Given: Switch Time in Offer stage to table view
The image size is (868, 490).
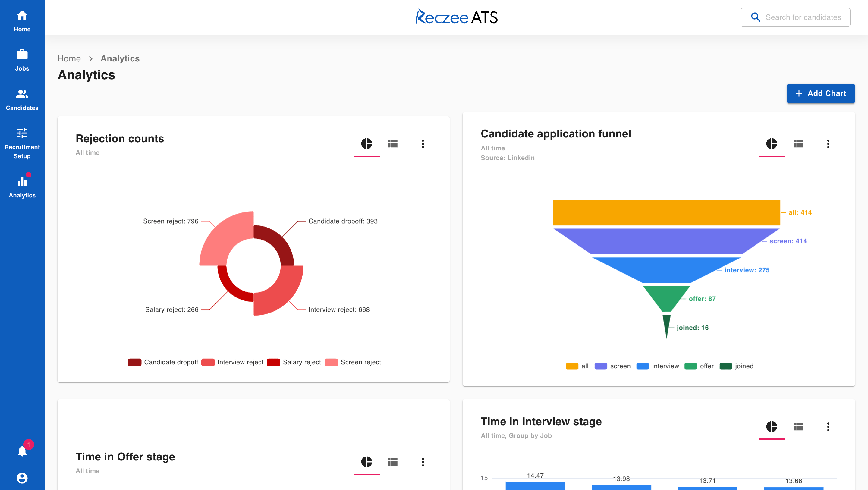Looking at the screenshot, I should pyautogui.click(x=393, y=462).
